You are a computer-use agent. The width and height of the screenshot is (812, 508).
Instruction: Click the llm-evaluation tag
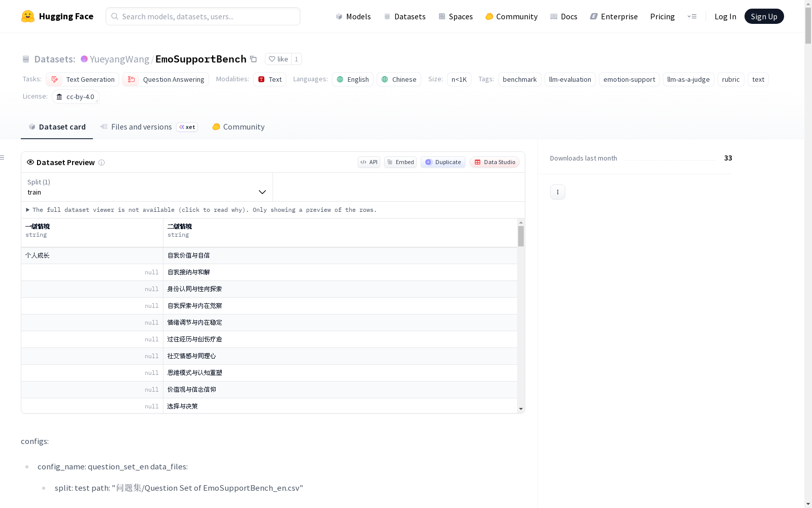click(570, 79)
